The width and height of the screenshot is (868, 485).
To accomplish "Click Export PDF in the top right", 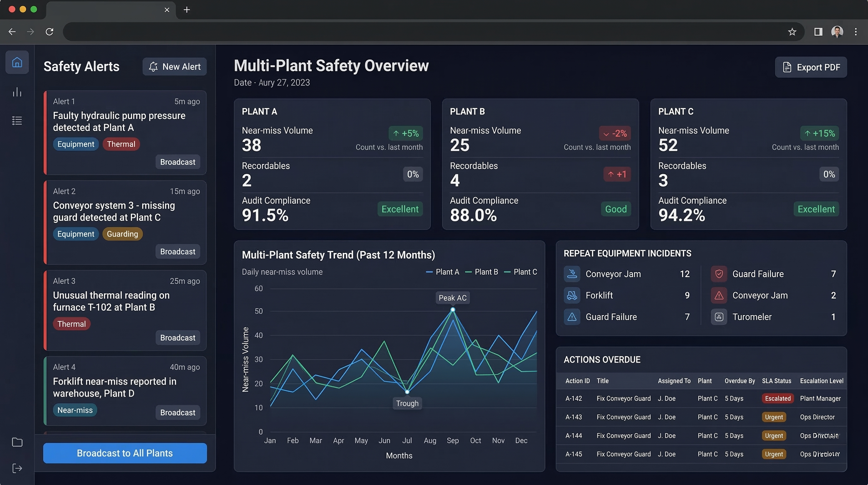I will point(811,67).
